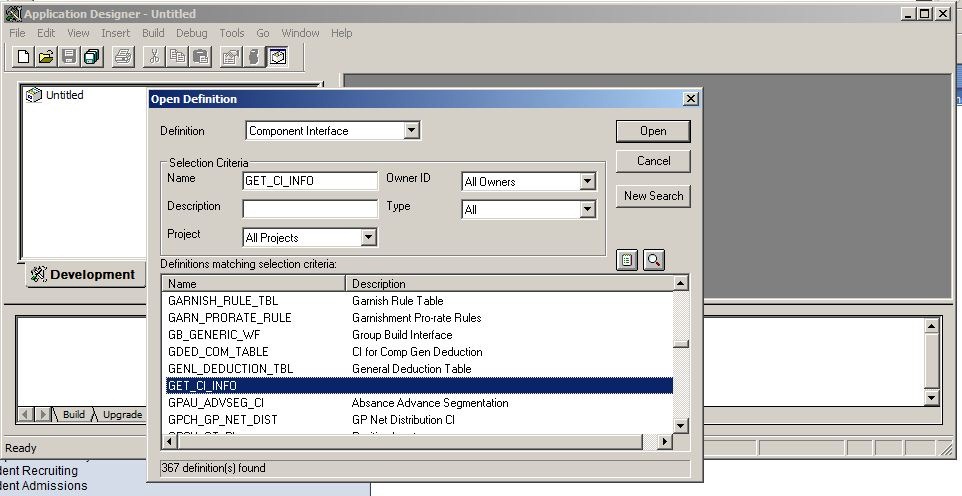Select the GPAU_ADVSEG_CI row

click(x=419, y=403)
